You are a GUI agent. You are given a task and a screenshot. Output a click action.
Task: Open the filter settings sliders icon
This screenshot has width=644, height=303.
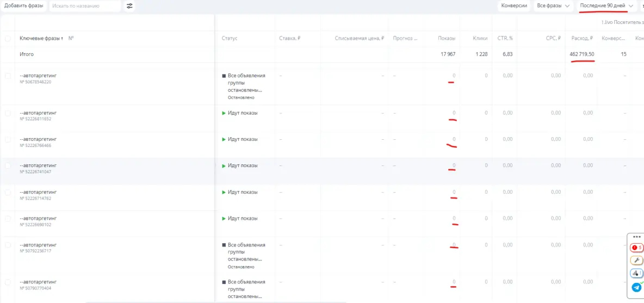(129, 6)
